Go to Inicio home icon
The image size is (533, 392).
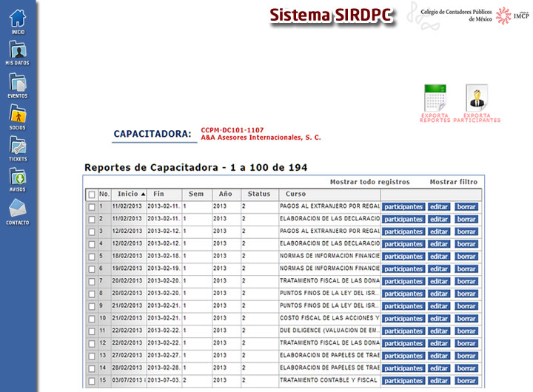(x=18, y=19)
